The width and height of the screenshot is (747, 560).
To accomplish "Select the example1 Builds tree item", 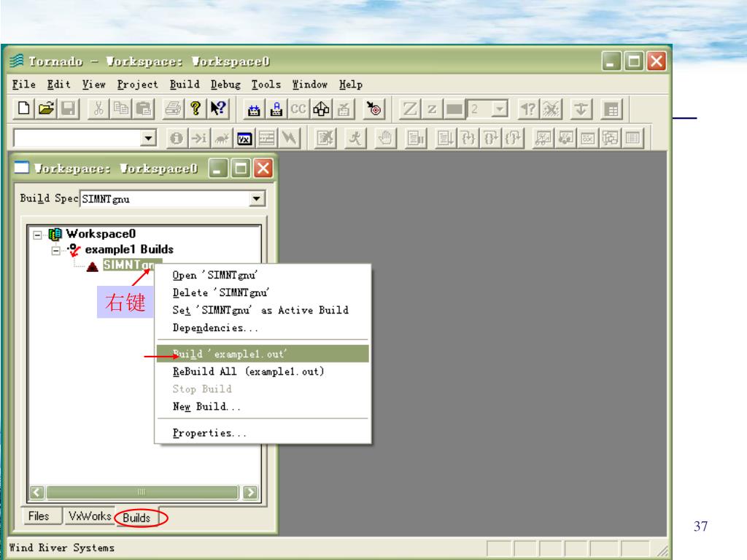I will pos(129,249).
